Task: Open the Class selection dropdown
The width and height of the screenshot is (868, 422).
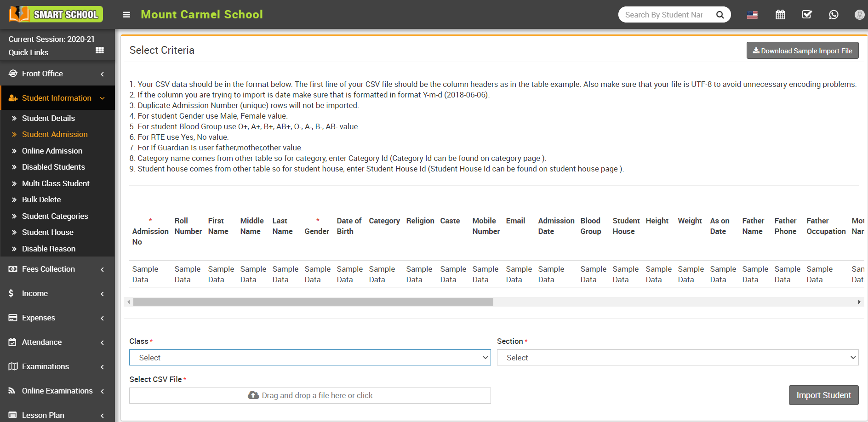Action: (x=310, y=357)
